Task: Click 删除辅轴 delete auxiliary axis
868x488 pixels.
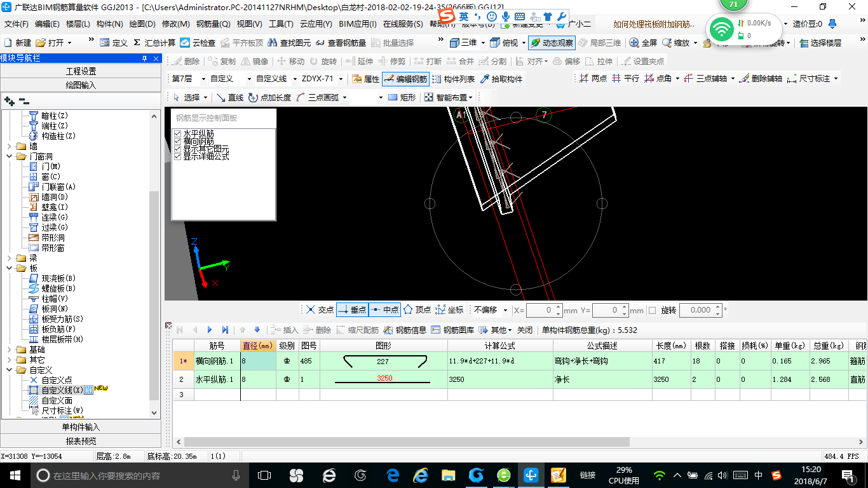Action: point(761,78)
